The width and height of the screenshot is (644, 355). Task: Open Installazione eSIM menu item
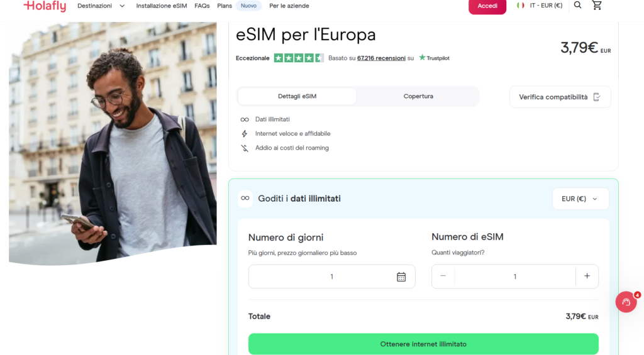point(162,6)
